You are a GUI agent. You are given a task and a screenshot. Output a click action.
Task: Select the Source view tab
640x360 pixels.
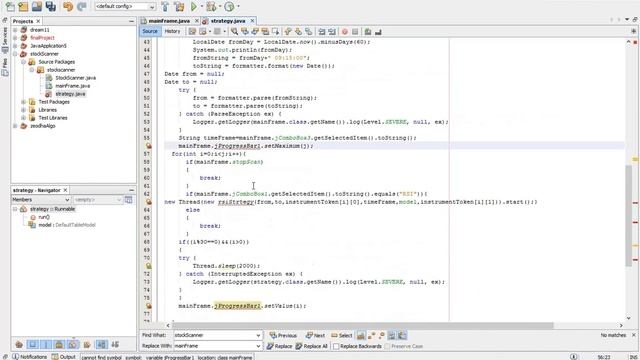150,31
